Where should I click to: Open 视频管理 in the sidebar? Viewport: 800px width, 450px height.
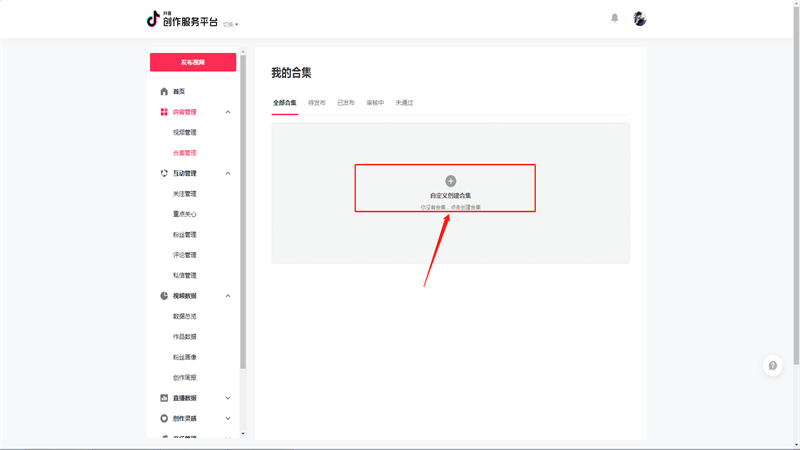click(x=185, y=132)
